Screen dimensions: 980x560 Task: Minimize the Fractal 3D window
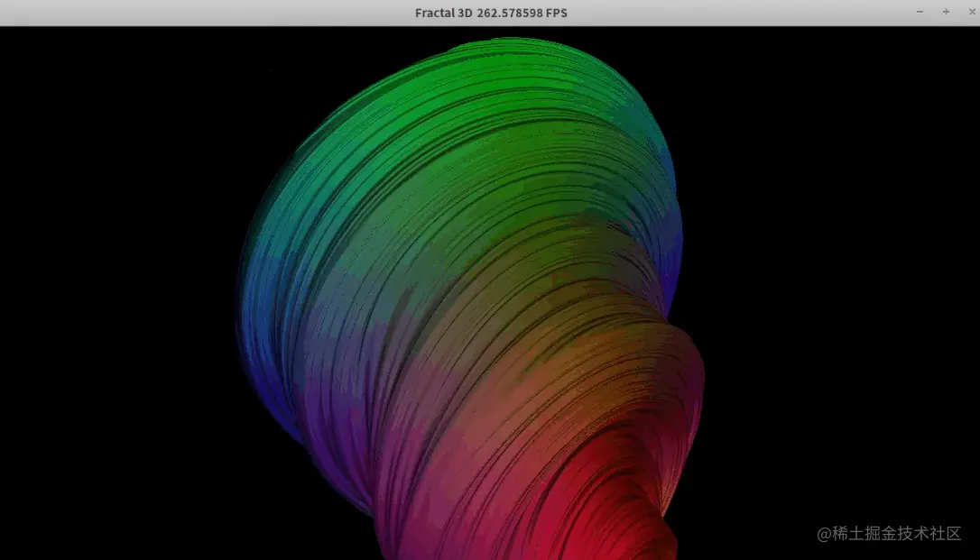[x=920, y=12]
